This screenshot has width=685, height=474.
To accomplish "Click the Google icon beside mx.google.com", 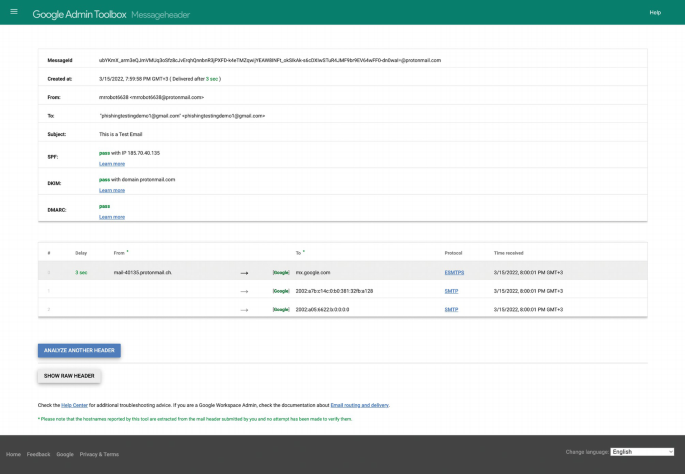I will pos(281,272).
